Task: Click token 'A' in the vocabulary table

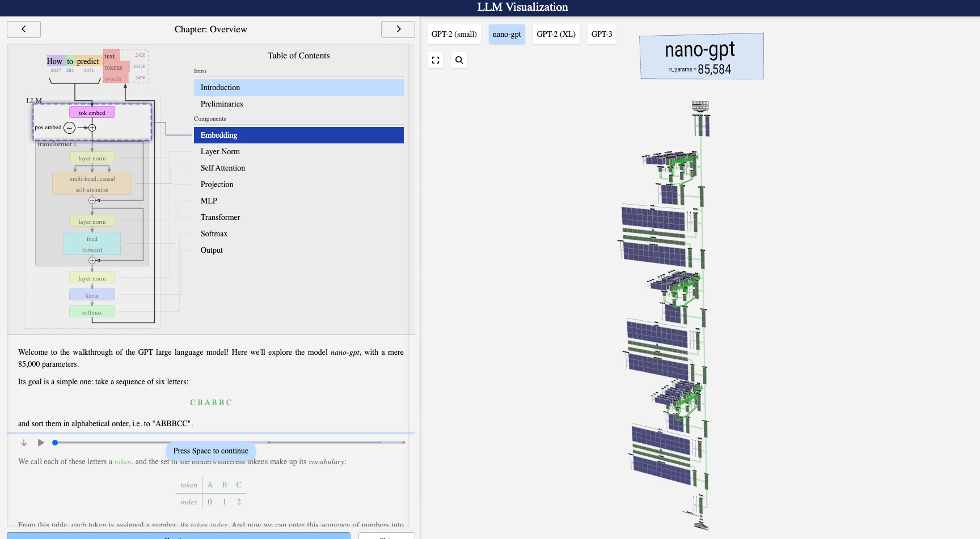Action: coord(210,485)
